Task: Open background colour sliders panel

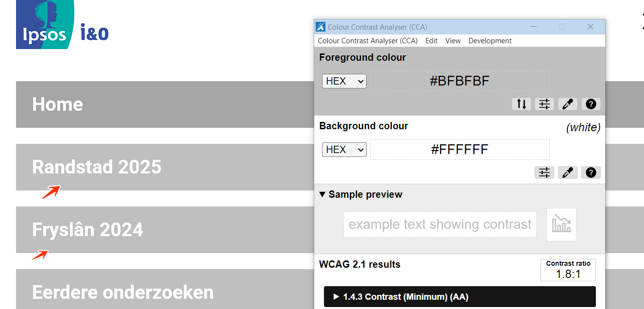Action: [x=544, y=172]
